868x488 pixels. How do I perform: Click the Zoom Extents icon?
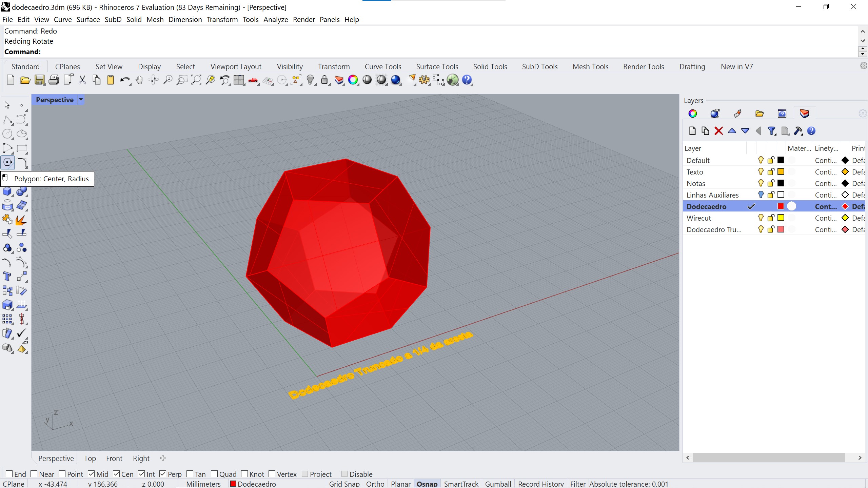click(196, 80)
